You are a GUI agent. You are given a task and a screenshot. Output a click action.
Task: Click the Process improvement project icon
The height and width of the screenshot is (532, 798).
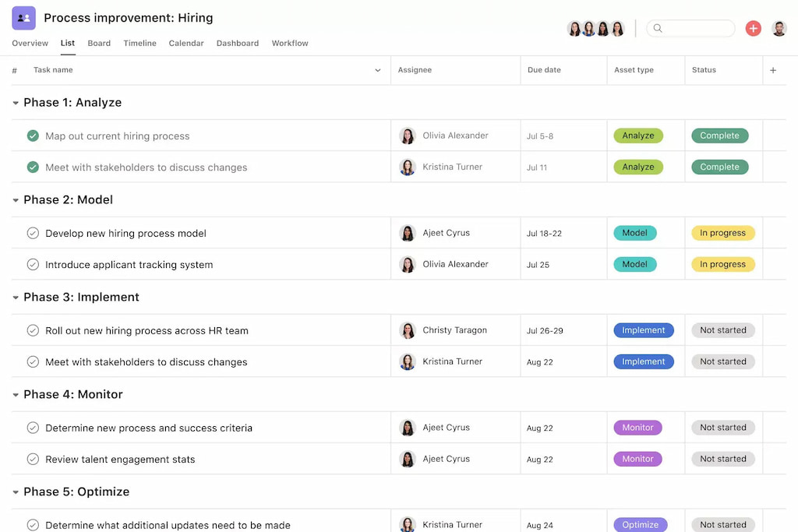pos(21,17)
